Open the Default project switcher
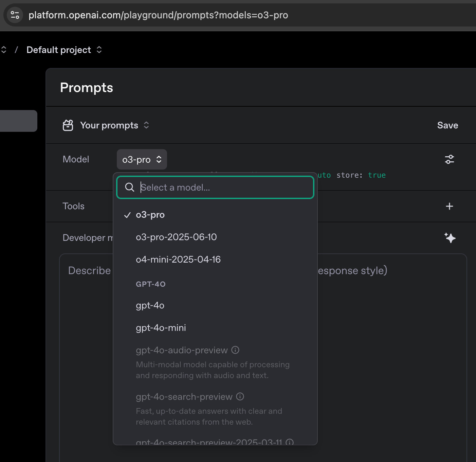This screenshot has height=462, width=476. (x=64, y=50)
